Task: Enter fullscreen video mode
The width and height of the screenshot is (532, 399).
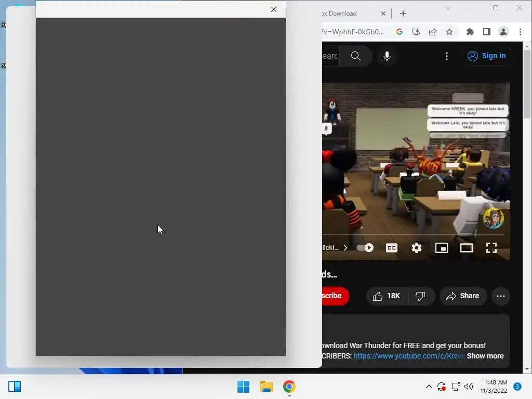Action: click(491, 248)
